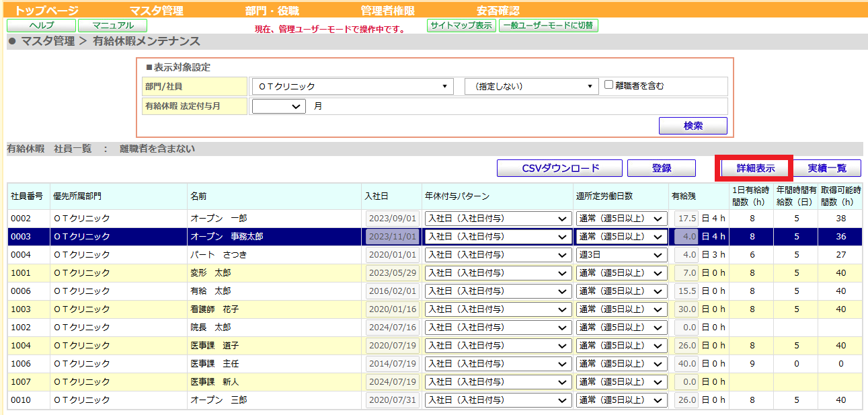Select employee name 医事課 道子

point(214,346)
